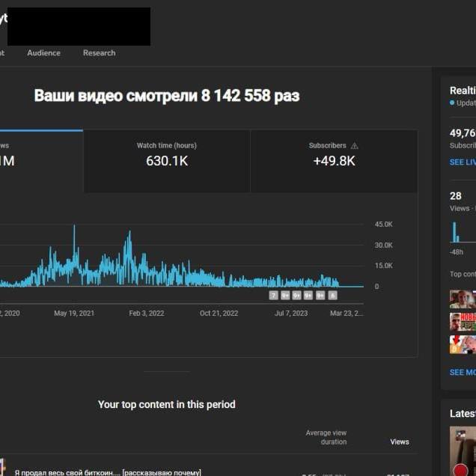Open thumbnail with the red arrow
The height and width of the screenshot is (476, 476).
coord(463,344)
